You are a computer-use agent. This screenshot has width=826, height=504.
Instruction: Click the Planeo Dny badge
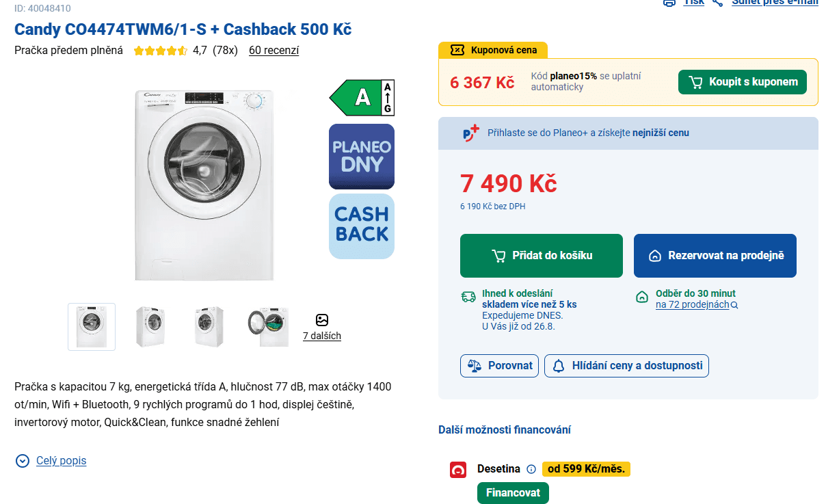point(362,157)
